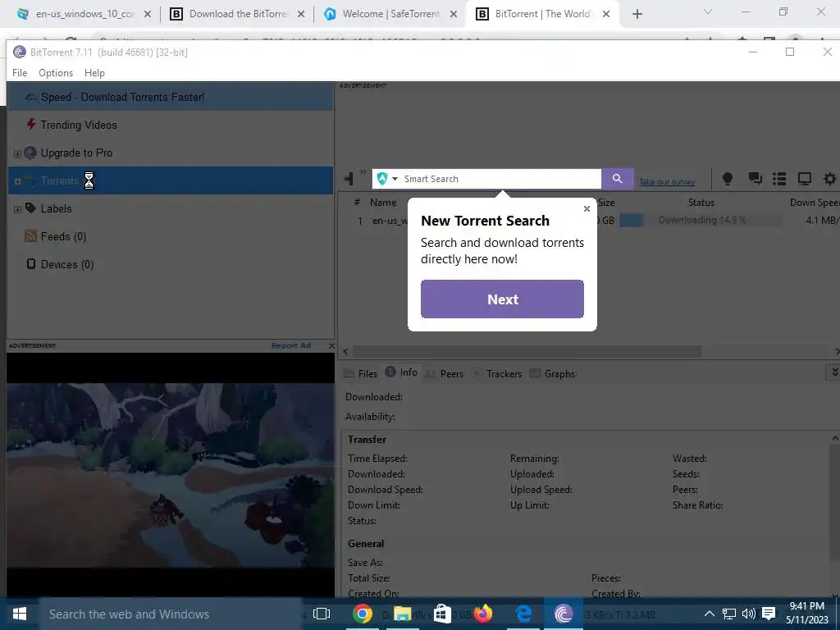Image resolution: width=840 pixels, height=630 pixels.
Task: Open the Help menu
Action: pos(95,73)
